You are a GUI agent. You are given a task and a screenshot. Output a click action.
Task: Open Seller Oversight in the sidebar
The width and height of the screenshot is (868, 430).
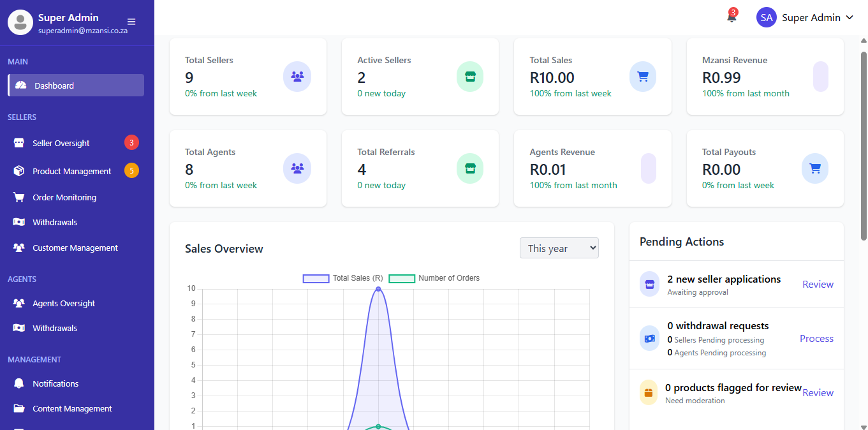pyautogui.click(x=61, y=143)
